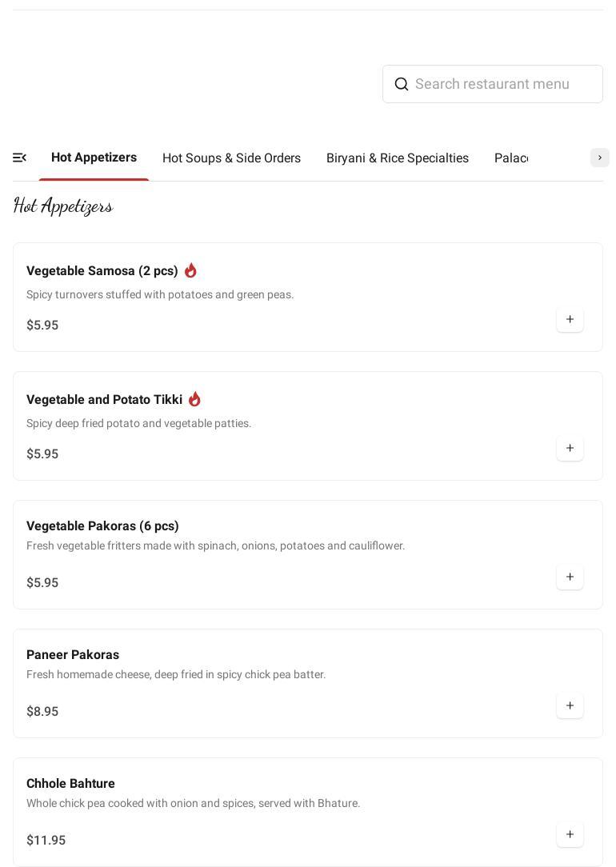Click the search magnifier icon
Screen dimensions: 616x867
click(402, 84)
